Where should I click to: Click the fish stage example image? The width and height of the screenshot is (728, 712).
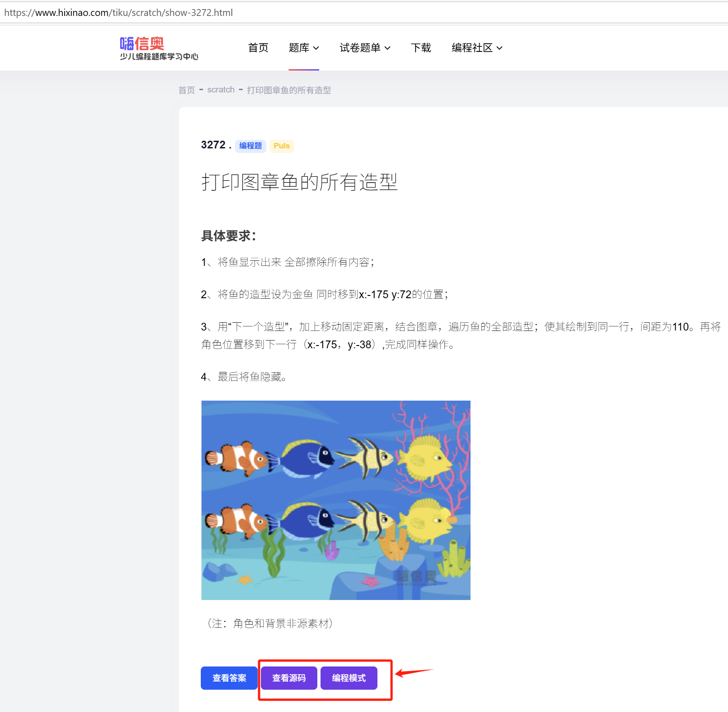[336, 500]
